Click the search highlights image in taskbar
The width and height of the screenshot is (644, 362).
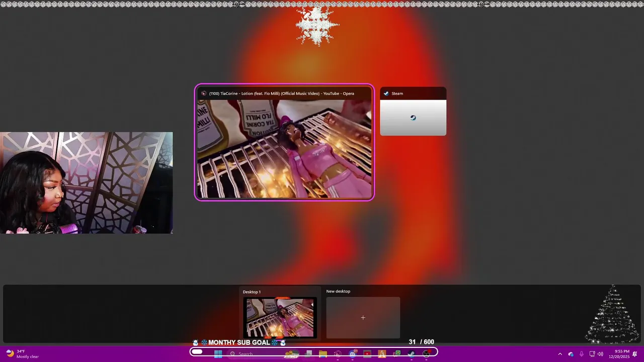[292, 354]
